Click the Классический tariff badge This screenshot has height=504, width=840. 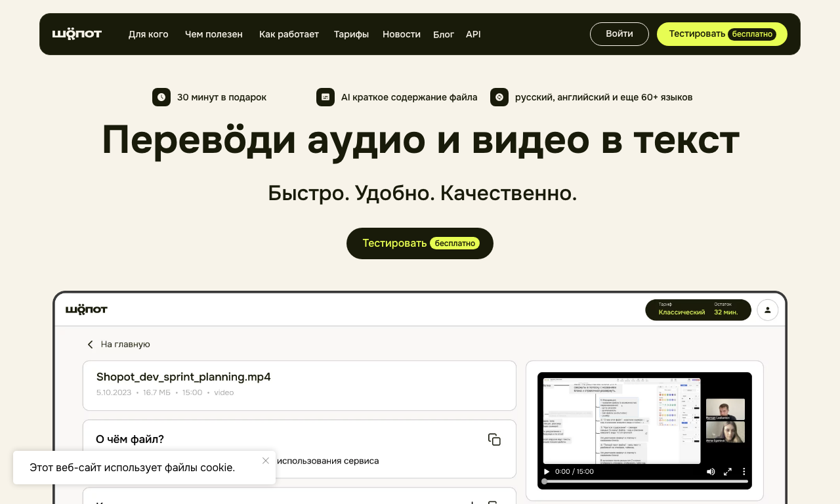click(682, 310)
